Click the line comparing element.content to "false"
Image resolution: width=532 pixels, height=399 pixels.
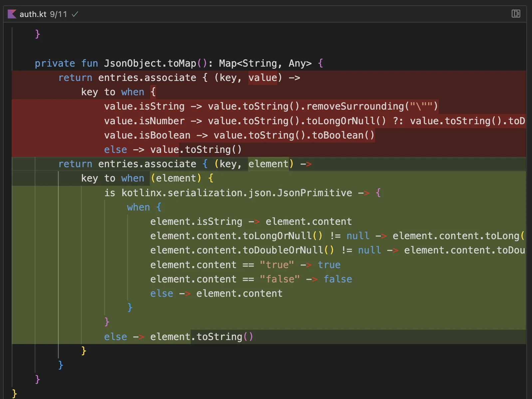(251, 279)
